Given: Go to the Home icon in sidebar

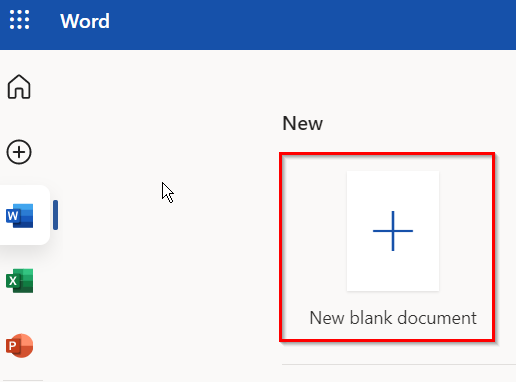Looking at the screenshot, I should pos(19,87).
